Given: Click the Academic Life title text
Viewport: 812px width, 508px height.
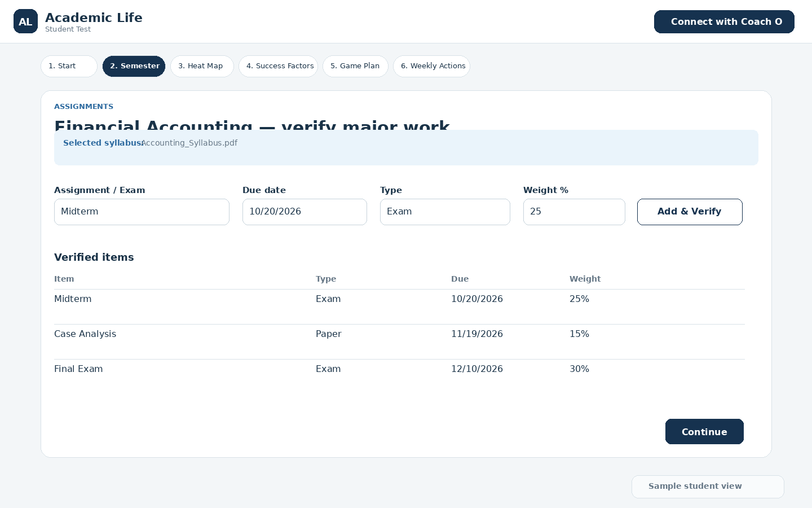Looking at the screenshot, I should [94, 17].
